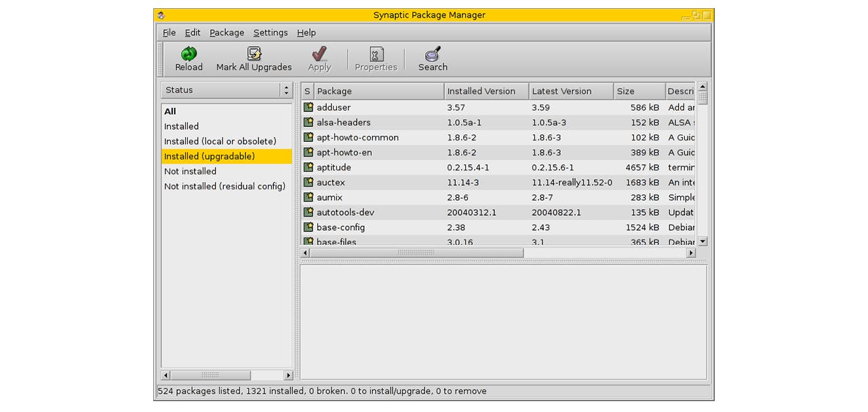868x412 pixels.
Task: Click status icon beside aumix package
Action: pyautogui.click(x=309, y=198)
